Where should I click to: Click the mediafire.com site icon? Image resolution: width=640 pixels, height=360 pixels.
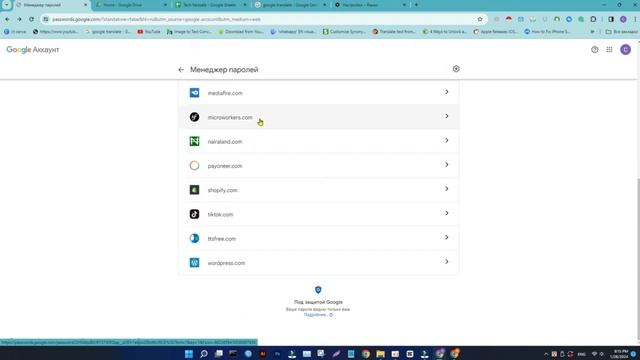coord(194,93)
